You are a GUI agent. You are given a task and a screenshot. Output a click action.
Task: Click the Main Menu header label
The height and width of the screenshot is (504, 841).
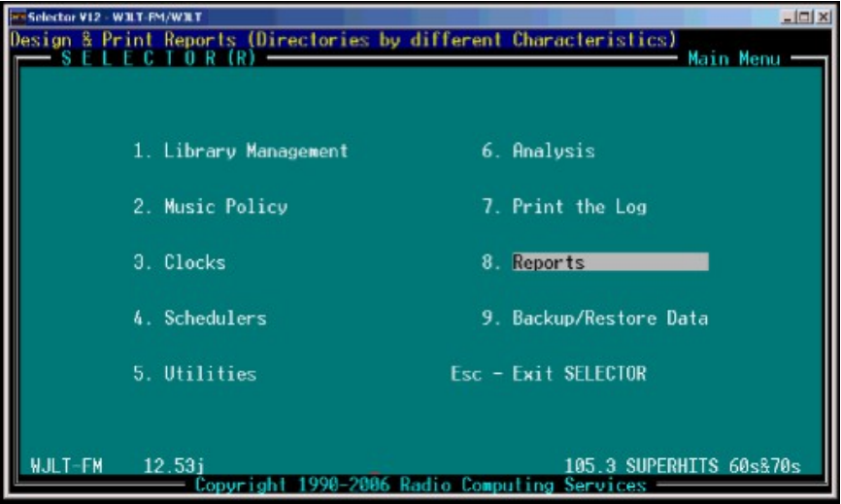[x=734, y=60]
